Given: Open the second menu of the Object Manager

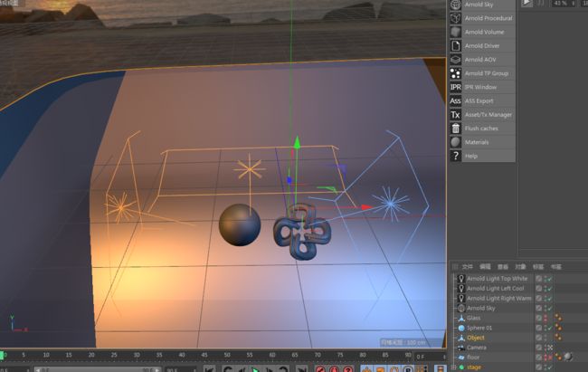Looking at the screenshot, I should pyautogui.click(x=485, y=266).
